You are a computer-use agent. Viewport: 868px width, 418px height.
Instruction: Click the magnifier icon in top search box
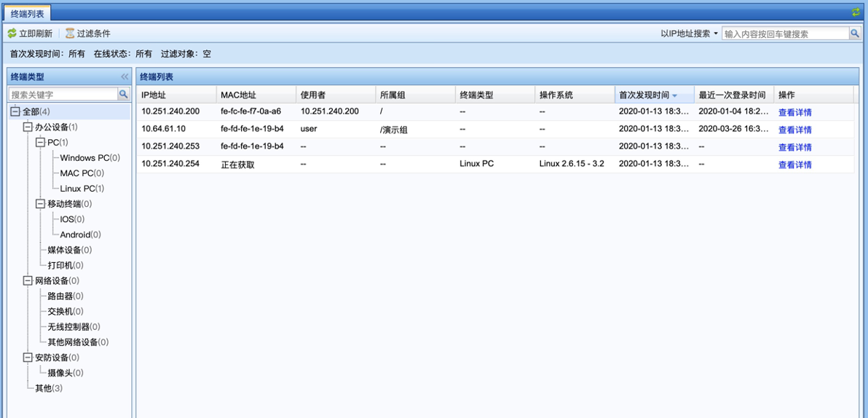click(854, 33)
